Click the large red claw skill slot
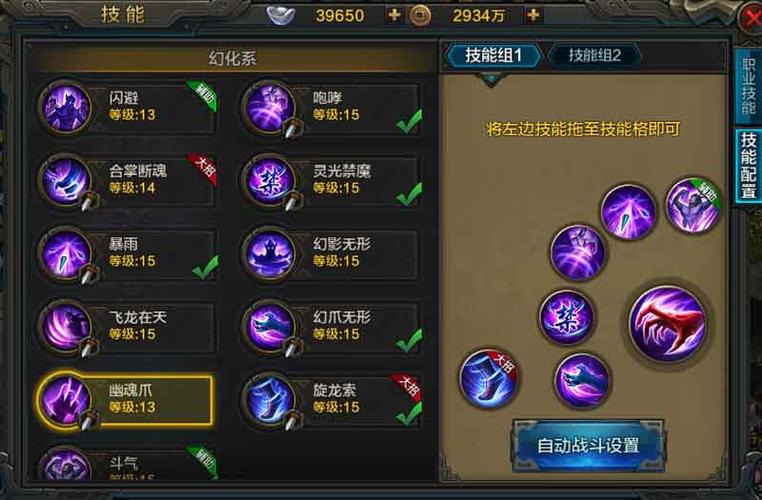 pos(668,324)
